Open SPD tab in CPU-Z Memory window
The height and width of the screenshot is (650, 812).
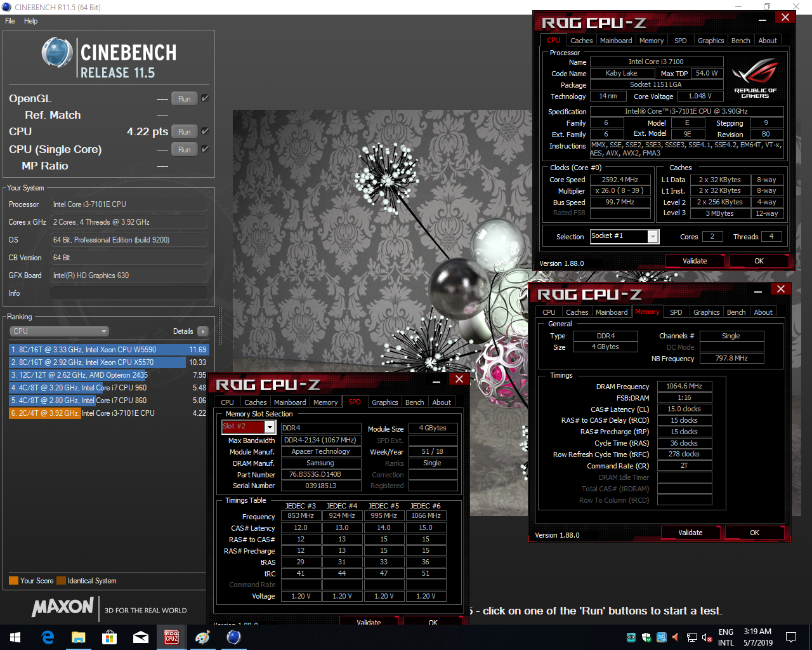[x=676, y=312]
